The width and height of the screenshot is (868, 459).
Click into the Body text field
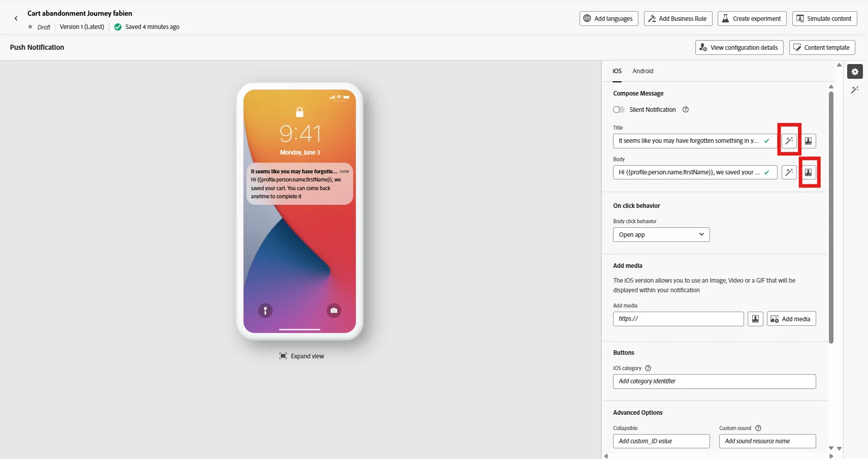coord(694,172)
